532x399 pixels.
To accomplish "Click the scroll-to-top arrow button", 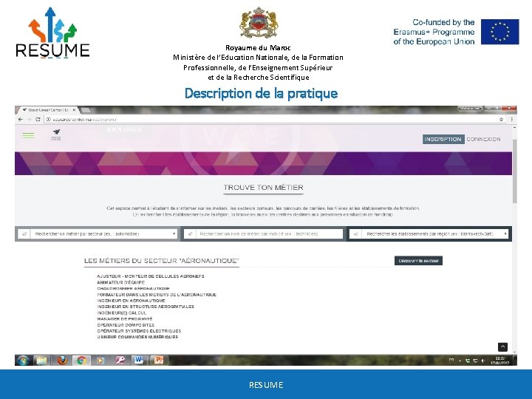I will (x=502, y=347).
